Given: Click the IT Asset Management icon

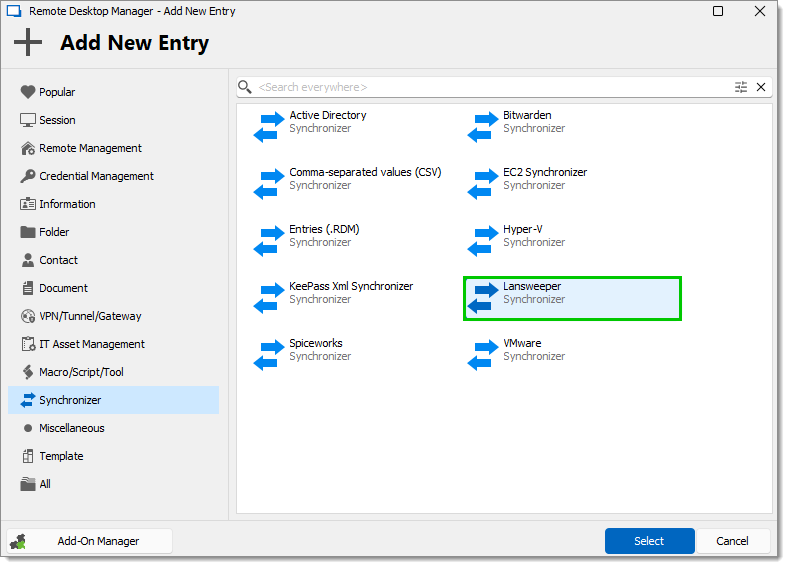Looking at the screenshot, I should click(28, 344).
